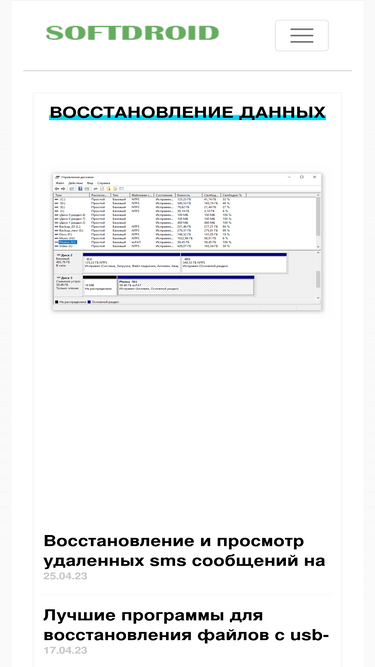Open the hamburger navigation menu
This screenshot has height=667, width=375.
click(x=301, y=35)
